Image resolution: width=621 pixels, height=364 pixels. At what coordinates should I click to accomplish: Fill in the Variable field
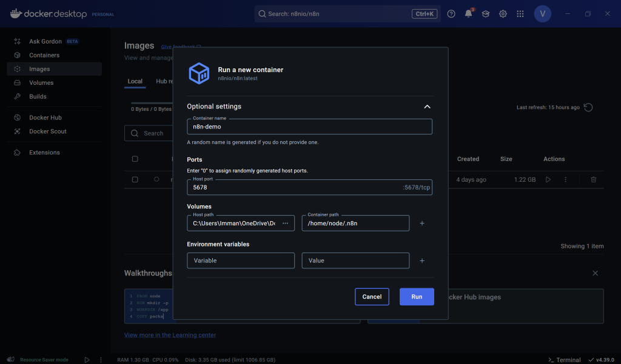point(241,260)
